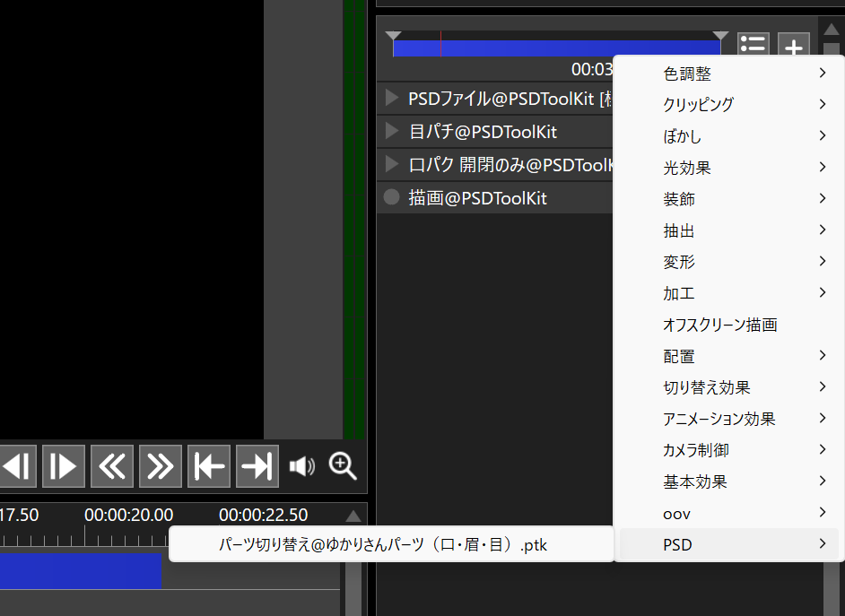Viewport: 845px width, 616px height.
Task: Click the double-chevron rewind button
Action: pyautogui.click(x=112, y=466)
